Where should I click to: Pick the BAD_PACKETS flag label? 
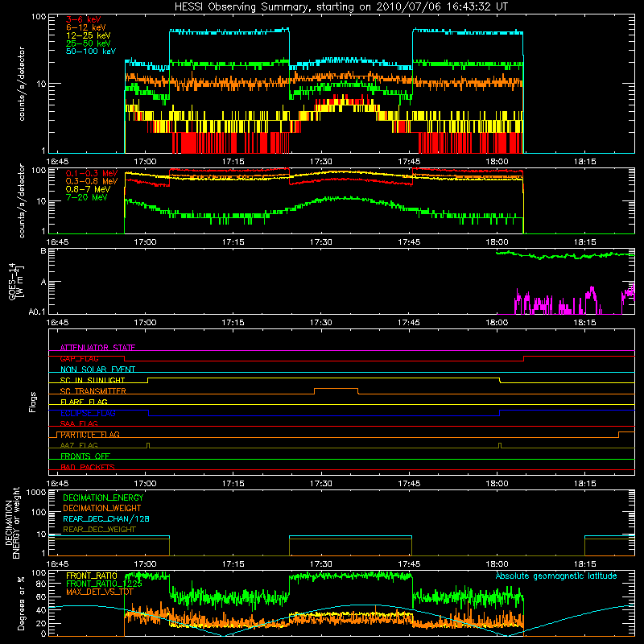(x=88, y=467)
